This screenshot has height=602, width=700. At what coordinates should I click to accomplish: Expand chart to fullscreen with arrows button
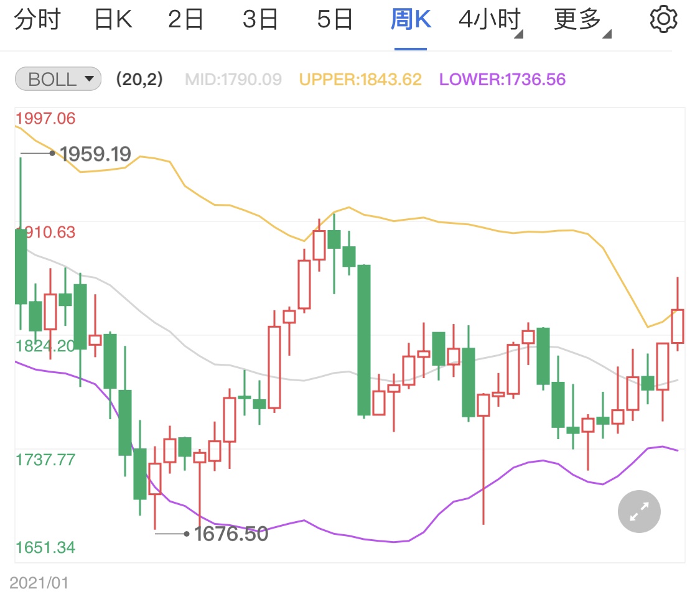[x=639, y=511]
